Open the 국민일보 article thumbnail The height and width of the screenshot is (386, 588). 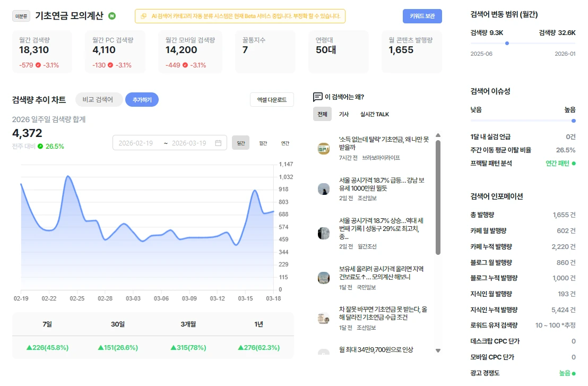[323, 278]
